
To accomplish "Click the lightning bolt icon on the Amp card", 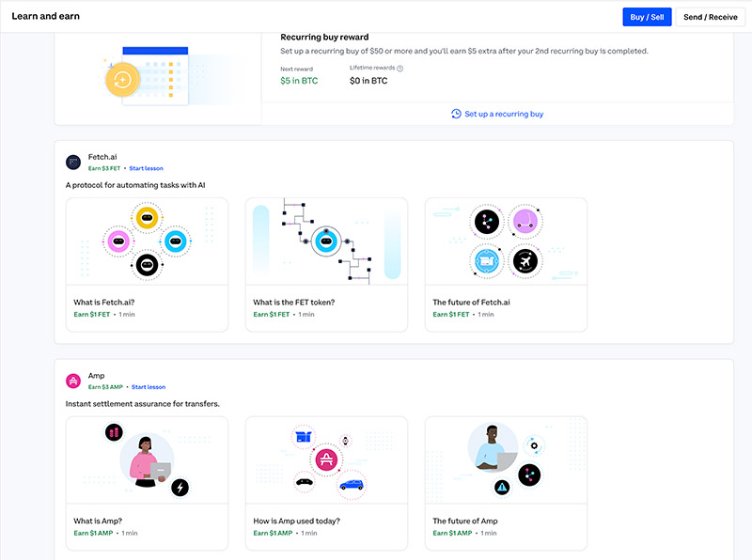I will coord(181,488).
